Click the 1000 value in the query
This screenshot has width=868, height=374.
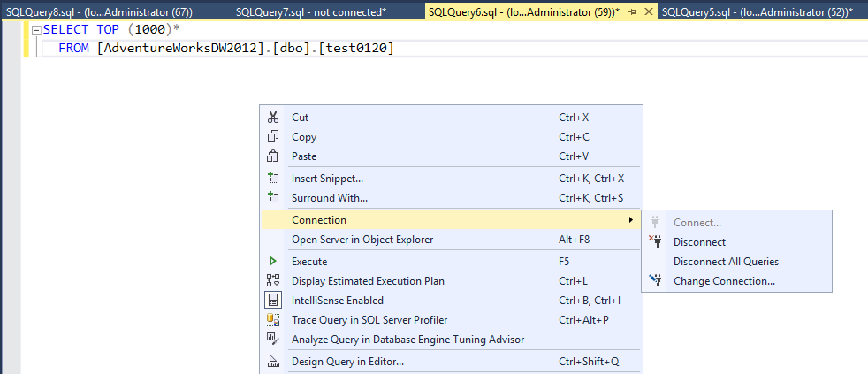(150, 30)
